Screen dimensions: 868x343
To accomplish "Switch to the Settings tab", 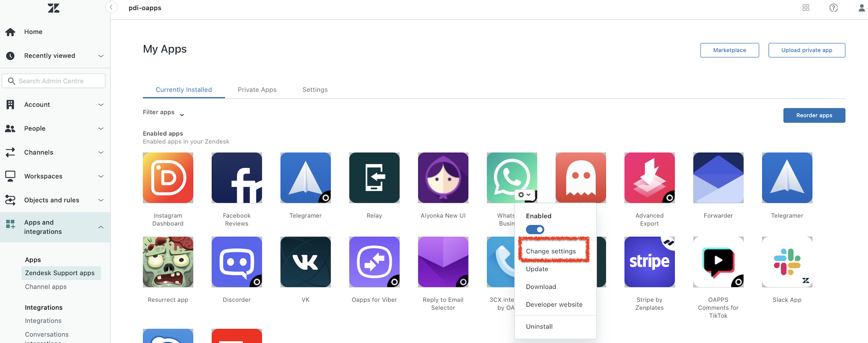I will click(315, 90).
